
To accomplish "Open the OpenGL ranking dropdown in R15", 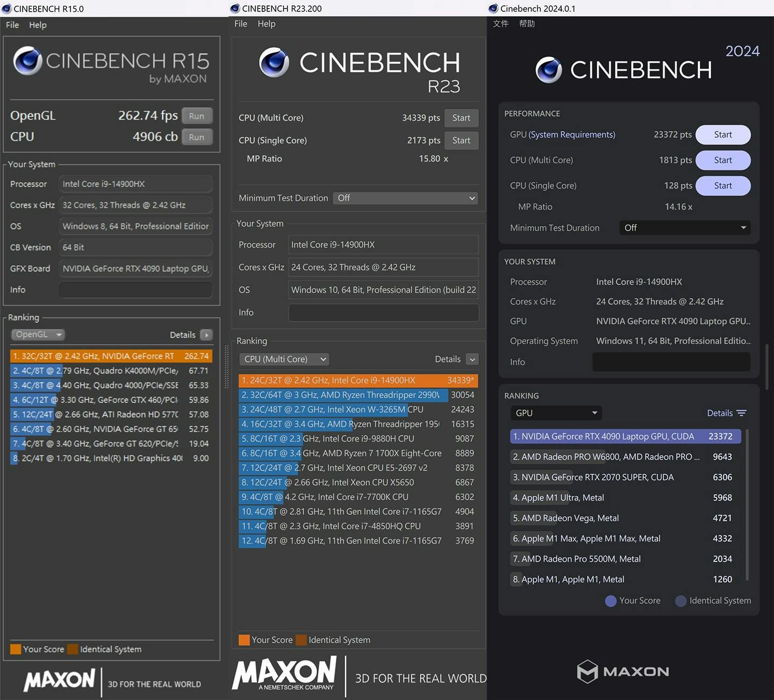I will (x=38, y=335).
